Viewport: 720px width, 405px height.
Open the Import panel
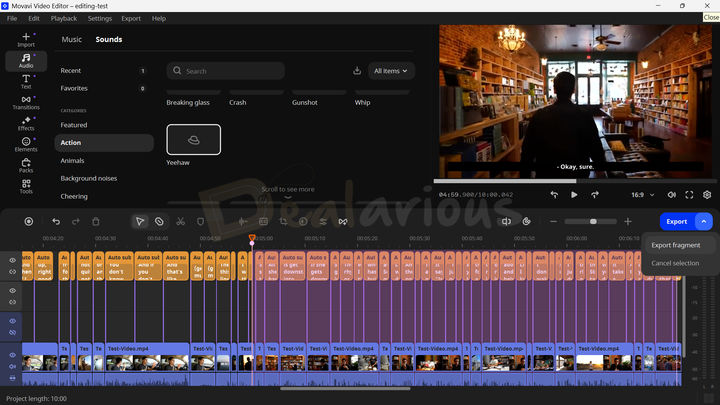tap(26, 39)
